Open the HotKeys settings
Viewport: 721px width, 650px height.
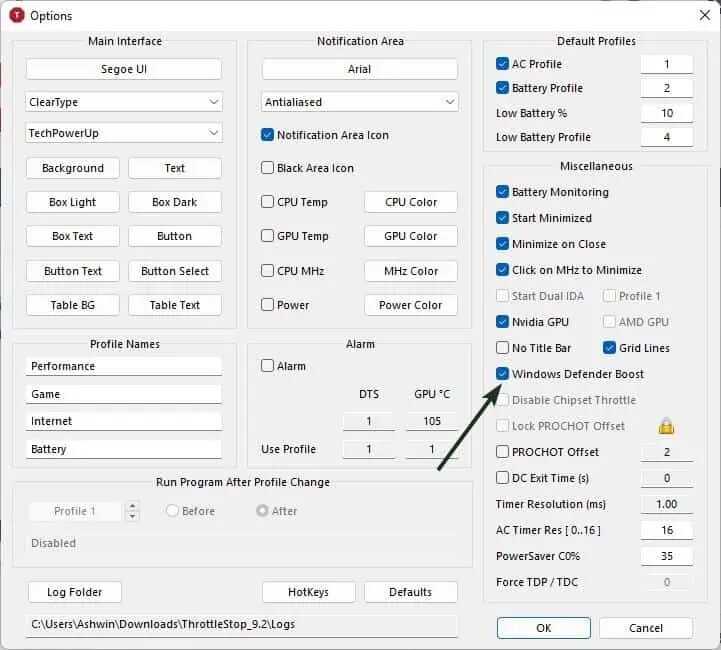pos(309,592)
